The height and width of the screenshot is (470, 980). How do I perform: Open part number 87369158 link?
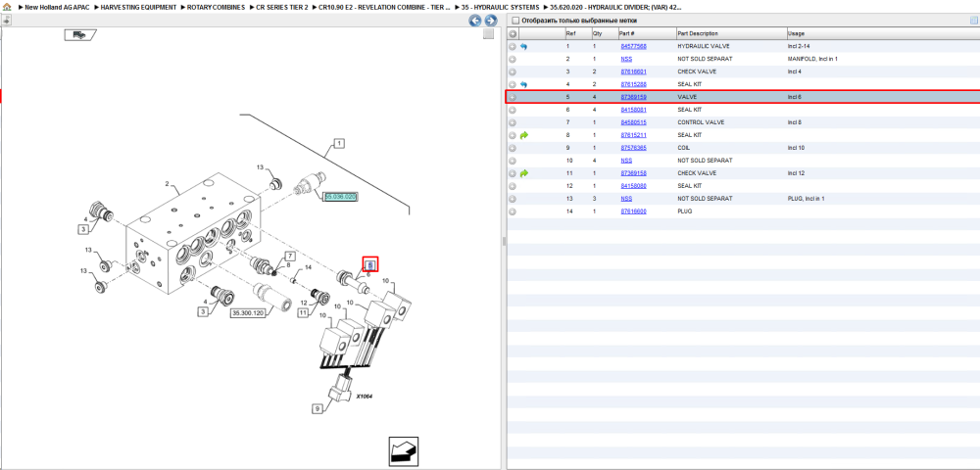633,173
